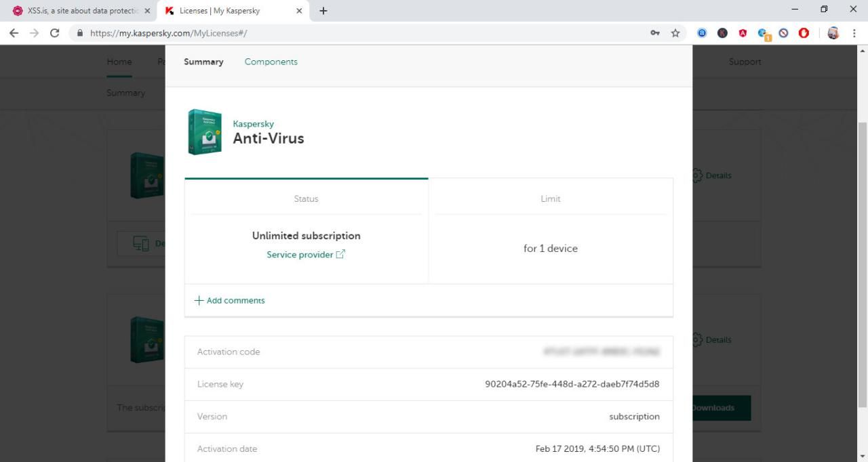Open Chrome's three-dot menu
The image size is (868, 462).
[854, 33]
